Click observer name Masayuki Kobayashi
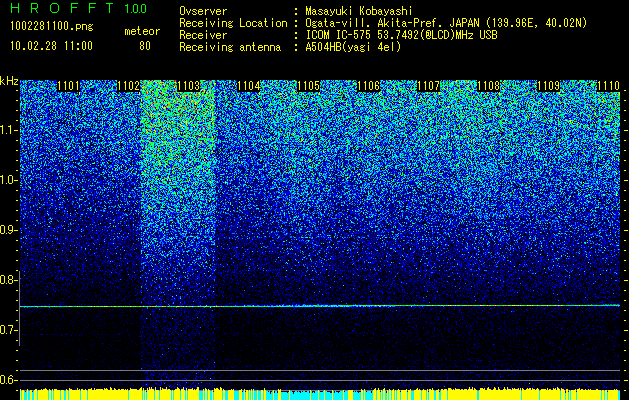This screenshot has width=629, height=400. (x=359, y=11)
